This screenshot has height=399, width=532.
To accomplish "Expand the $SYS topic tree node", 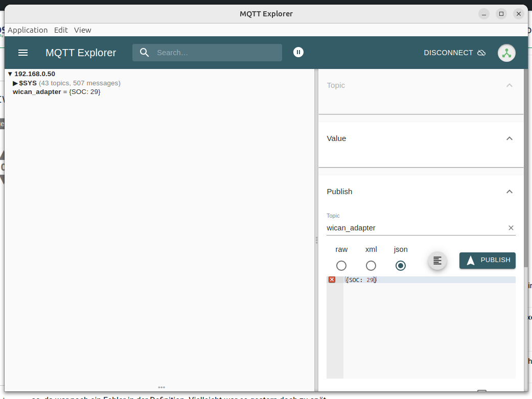I will tap(15, 83).
